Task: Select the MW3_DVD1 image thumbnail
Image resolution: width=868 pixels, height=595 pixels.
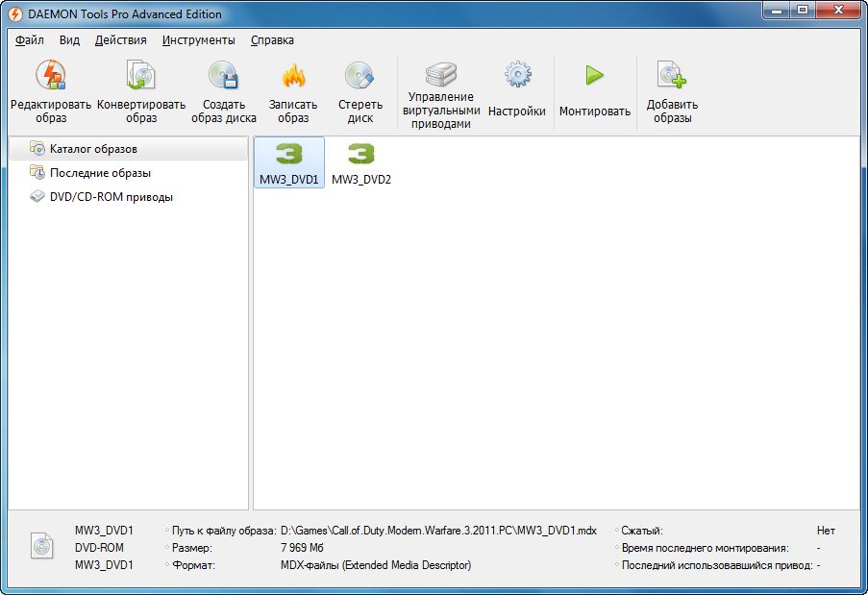Action: click(x=289, y=162)
